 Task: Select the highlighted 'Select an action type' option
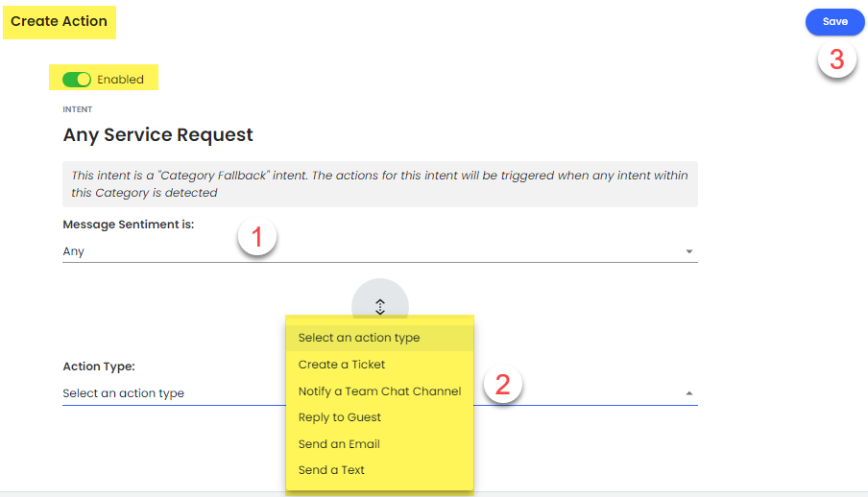tap(359, 338)
